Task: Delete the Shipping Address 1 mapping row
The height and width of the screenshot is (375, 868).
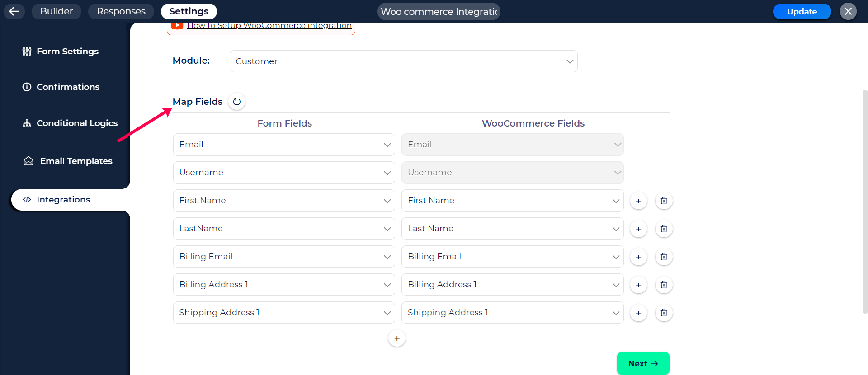Action: tap(664, 313)
